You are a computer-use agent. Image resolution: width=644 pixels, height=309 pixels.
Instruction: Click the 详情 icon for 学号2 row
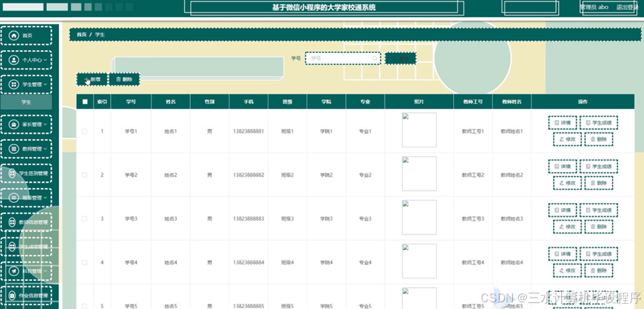click(x=557, y=166)
